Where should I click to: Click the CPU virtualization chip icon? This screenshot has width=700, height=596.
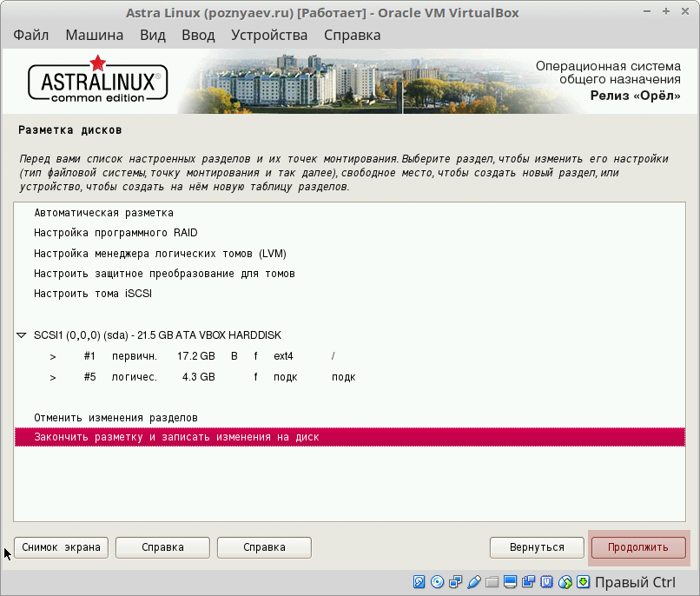[x=547, y=582]
